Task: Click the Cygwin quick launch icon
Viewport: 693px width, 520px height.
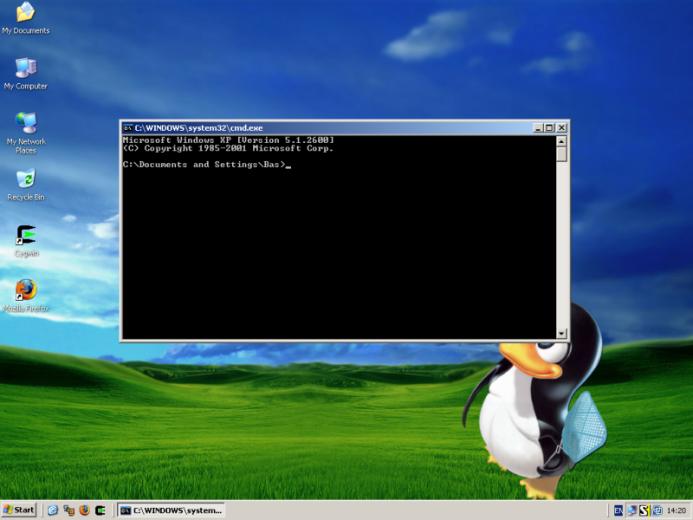Action: [x=101, y=510]
